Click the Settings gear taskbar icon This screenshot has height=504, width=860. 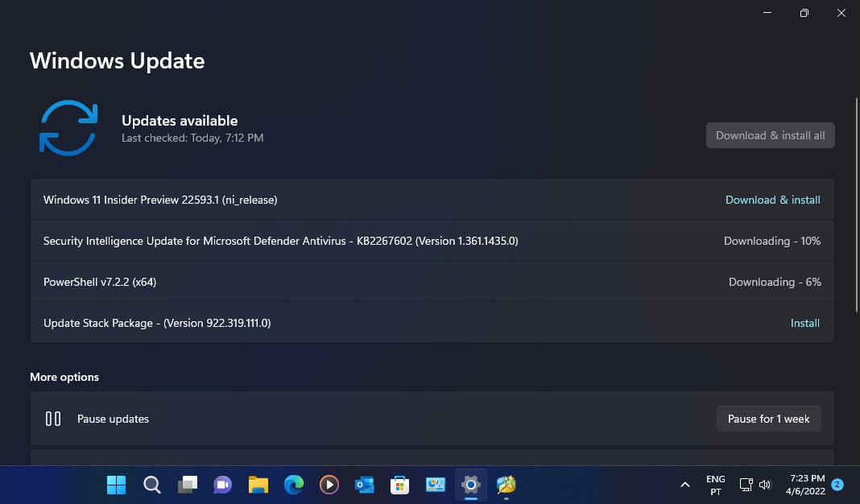[470, 485]
